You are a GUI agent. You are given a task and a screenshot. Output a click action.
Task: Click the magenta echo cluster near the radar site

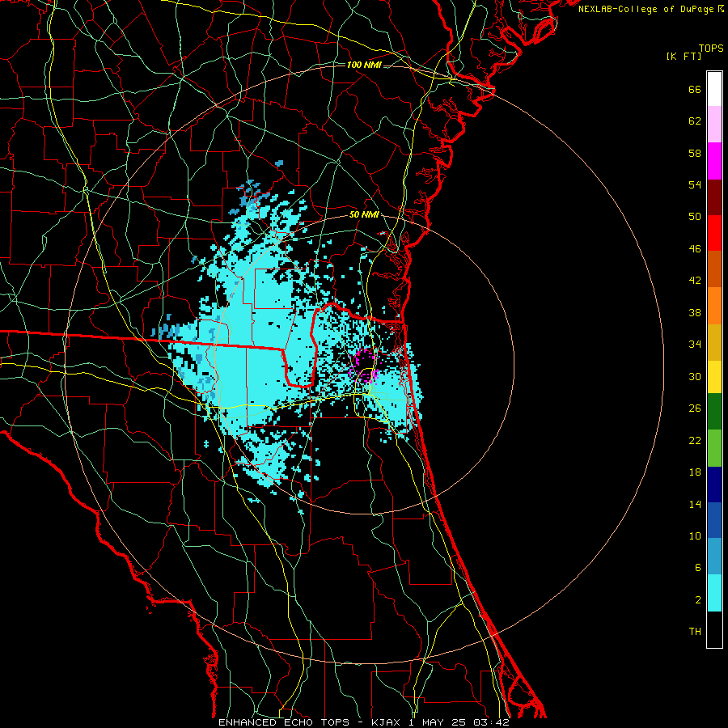[365, 366]
